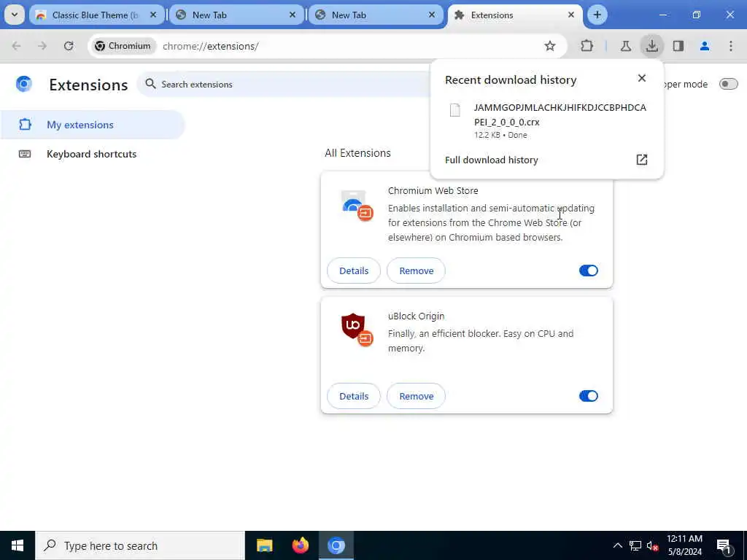
Task: Go back to previous page
Action: pyautogui.click(x=16, y=46)
